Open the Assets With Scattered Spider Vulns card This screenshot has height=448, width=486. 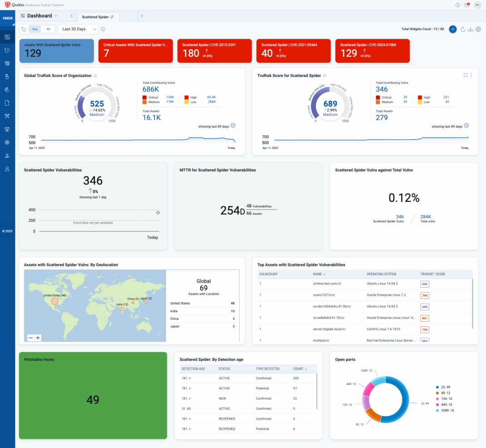(x=57, y=51)
